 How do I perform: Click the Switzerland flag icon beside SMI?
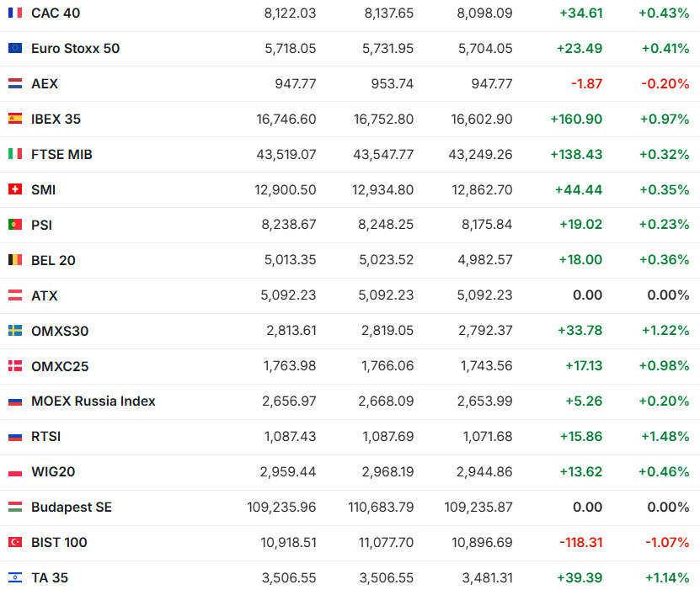[15, 189]
